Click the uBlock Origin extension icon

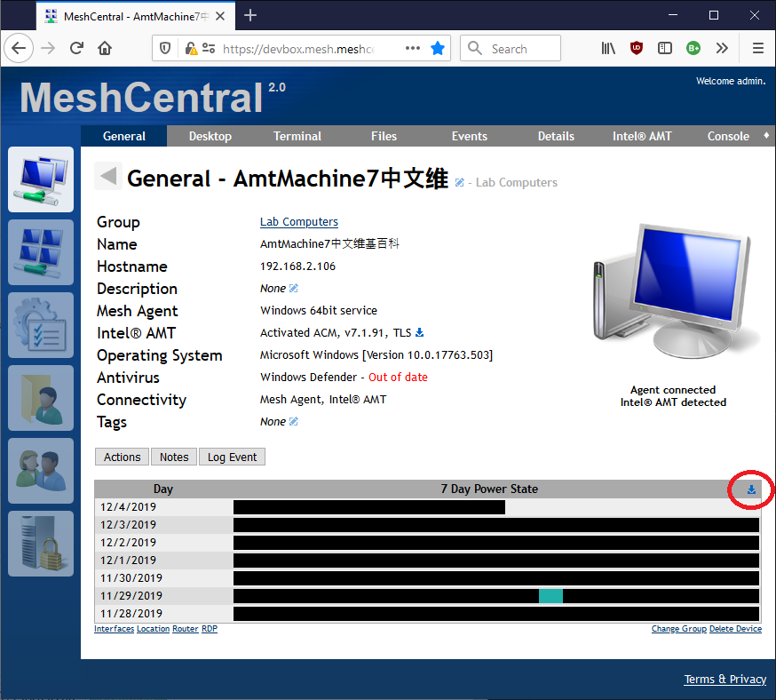(x=637, y=48)
